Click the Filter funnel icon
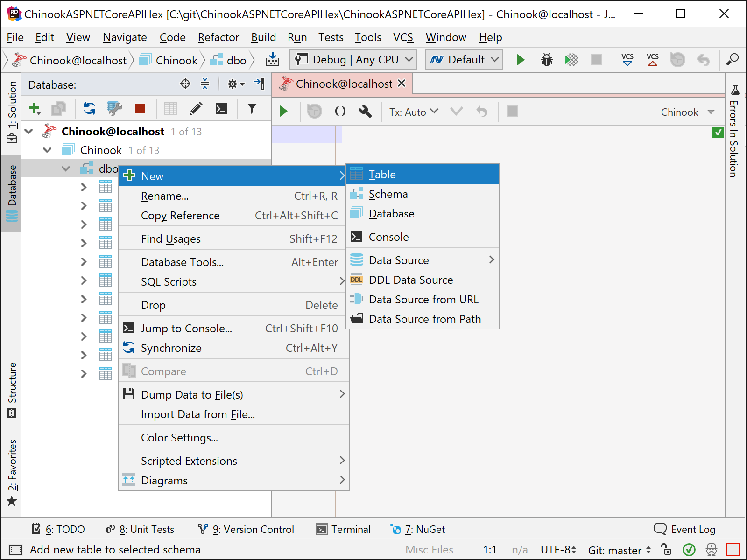The image size is (747, 560). 252,109
